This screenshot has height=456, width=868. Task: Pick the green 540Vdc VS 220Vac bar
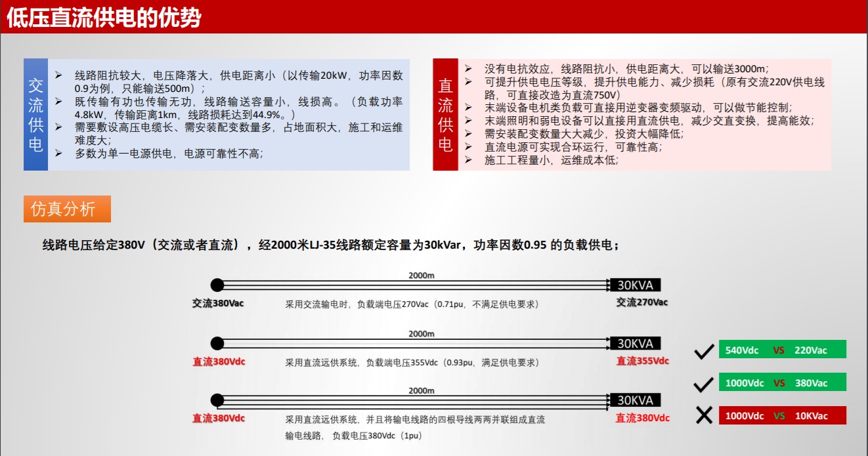[x=782, y=350]
